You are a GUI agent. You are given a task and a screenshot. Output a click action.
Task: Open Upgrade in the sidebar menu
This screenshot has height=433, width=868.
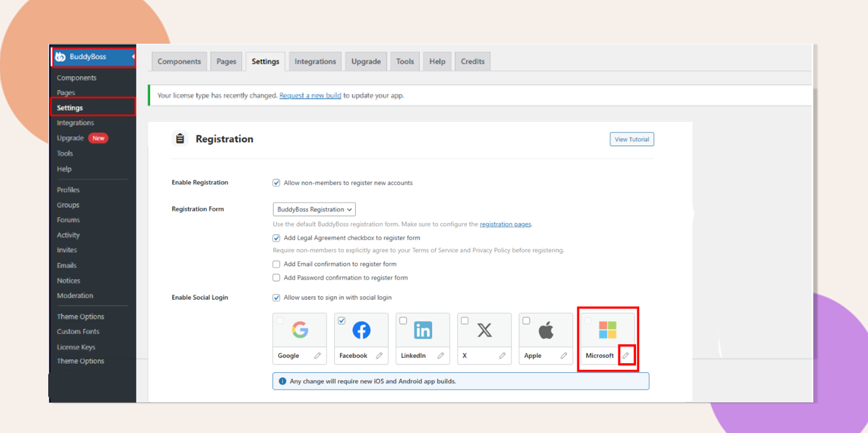coord(70,138)
